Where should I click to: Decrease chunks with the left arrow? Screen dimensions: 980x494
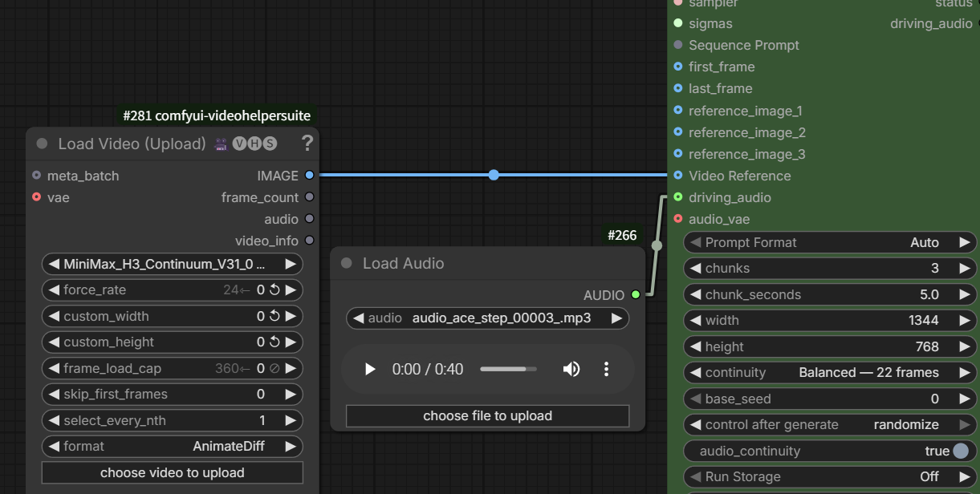(x=695, y=268)
